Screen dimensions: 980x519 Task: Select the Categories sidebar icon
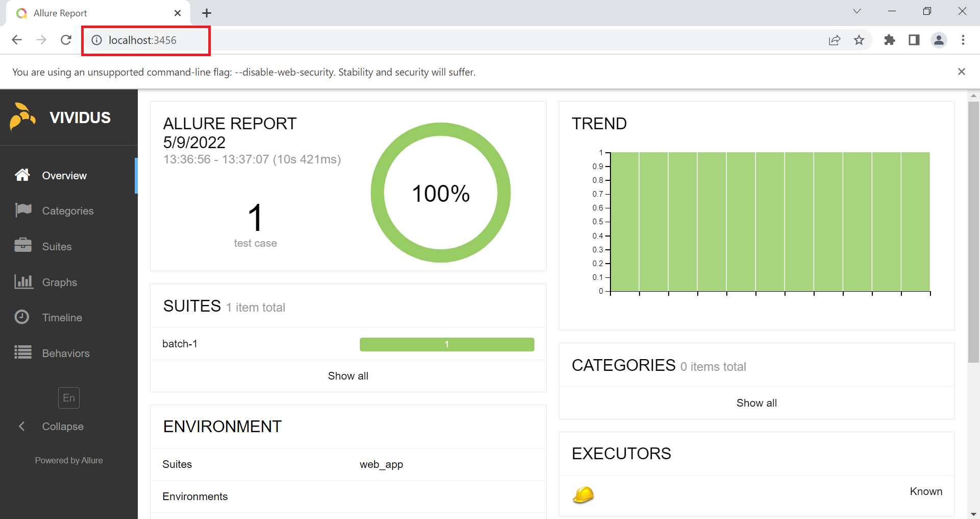22,210
